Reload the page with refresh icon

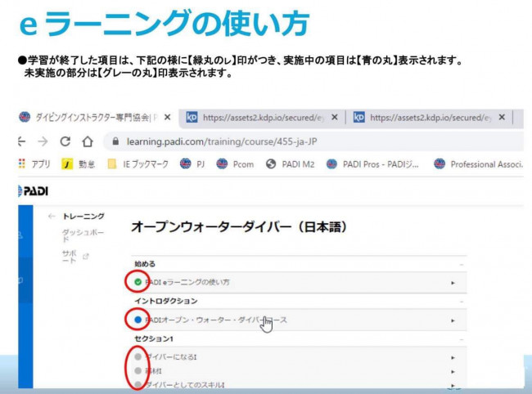(x=65, y=141)
